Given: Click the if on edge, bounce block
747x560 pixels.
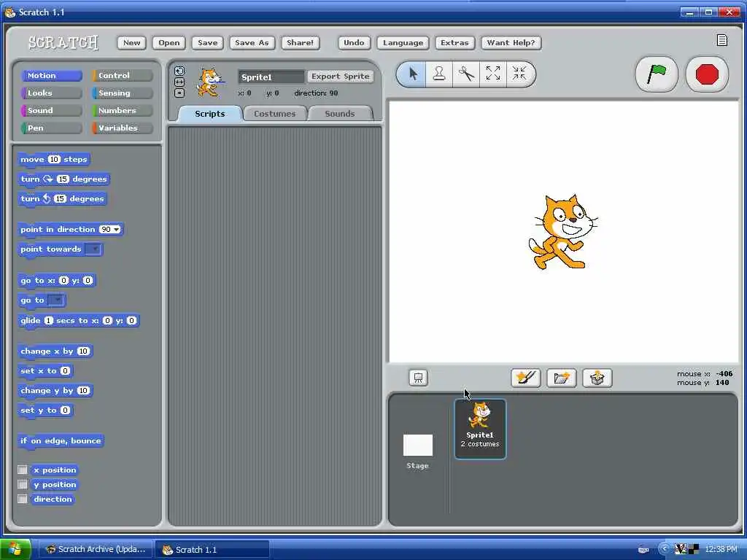Looking at the screenshot, I should pyautogui.click(x=61, y=441).
